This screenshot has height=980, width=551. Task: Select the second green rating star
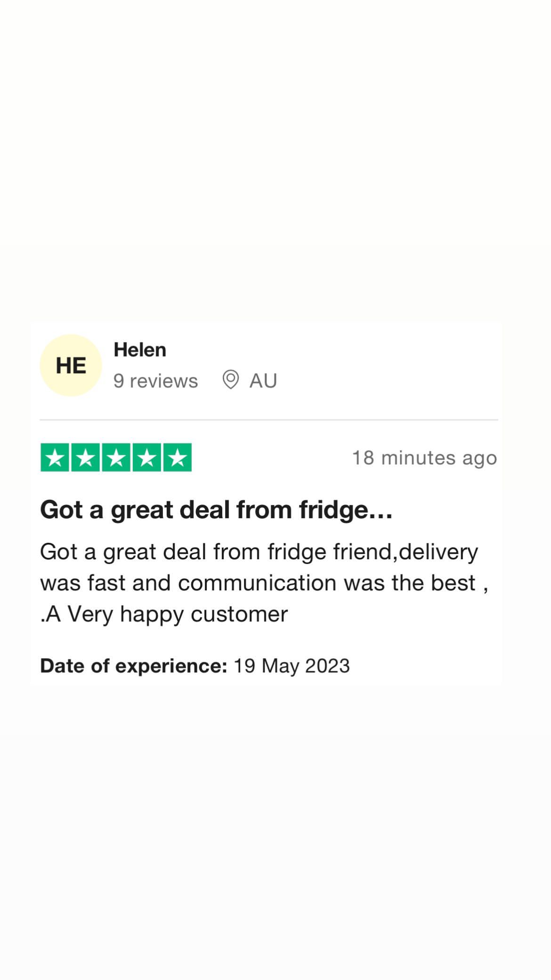point(86,457)
